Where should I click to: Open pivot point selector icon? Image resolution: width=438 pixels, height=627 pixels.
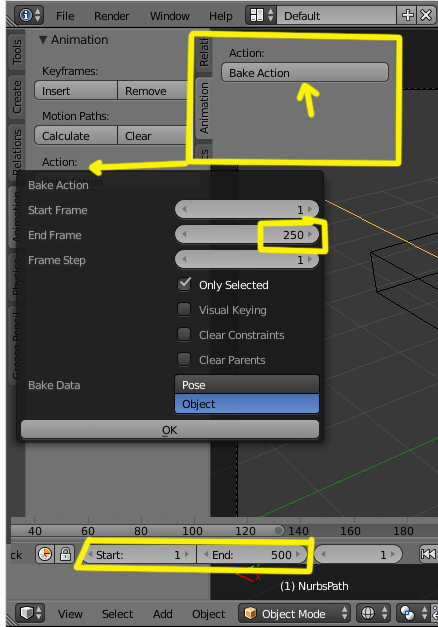coord(414,613)
